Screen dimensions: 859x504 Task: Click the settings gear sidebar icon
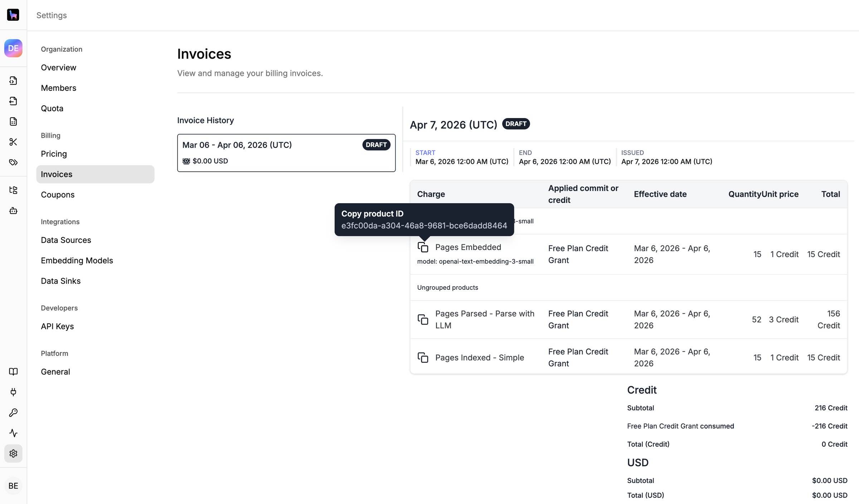tap(13, 453)
